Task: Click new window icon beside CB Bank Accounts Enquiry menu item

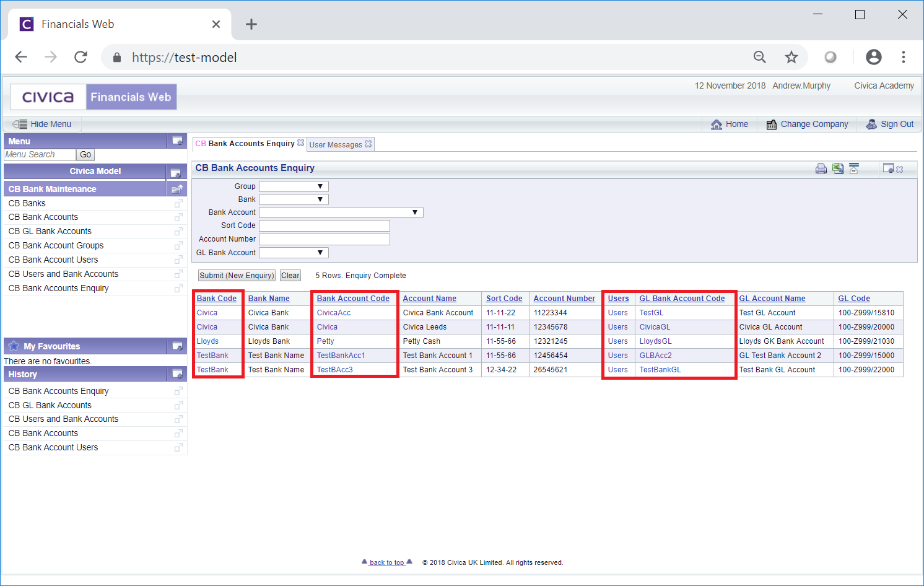Action: (x=178, y=288)
